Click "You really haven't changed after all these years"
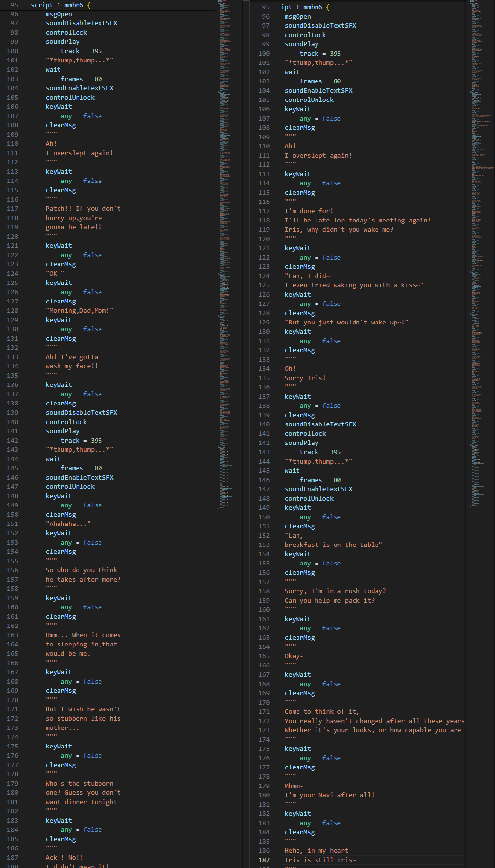Viewport: 495px width, 868px height. pos(375,721)
